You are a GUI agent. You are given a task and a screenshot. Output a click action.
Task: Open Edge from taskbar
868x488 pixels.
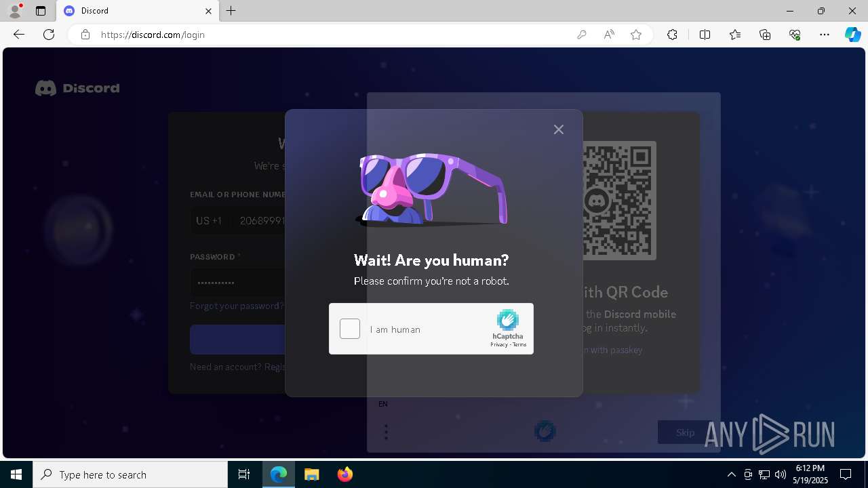(279, 474)
